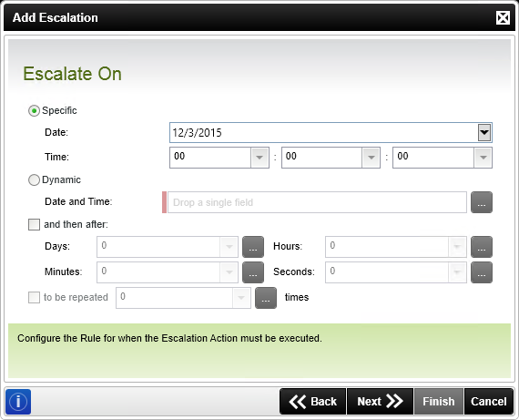Screen dimensions: 519x420
Task: Select the Dynamic radio option
Action: pyautogui.click(x=34, y=179)
